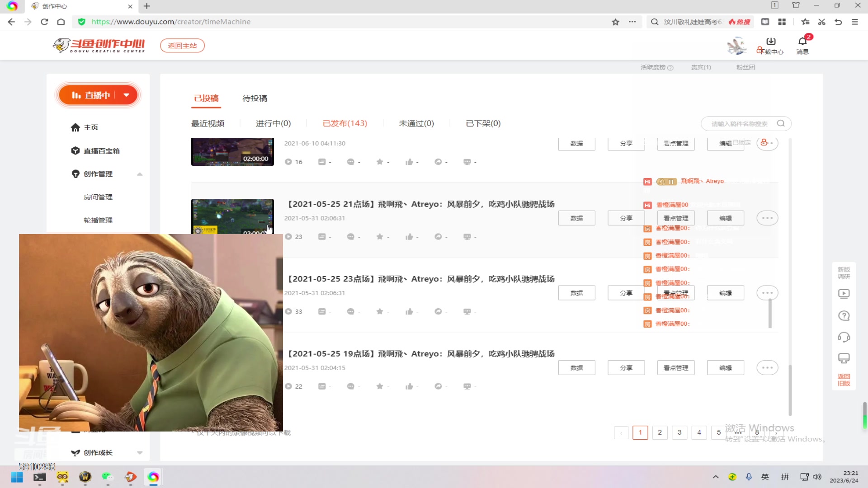
Task: Open the 活跃度榜 tab
Action: click(x=656, y=67)
